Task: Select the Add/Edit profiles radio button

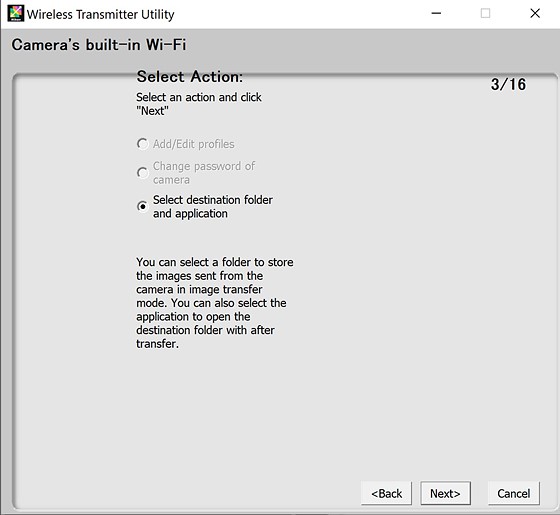Action: point(142,144)
